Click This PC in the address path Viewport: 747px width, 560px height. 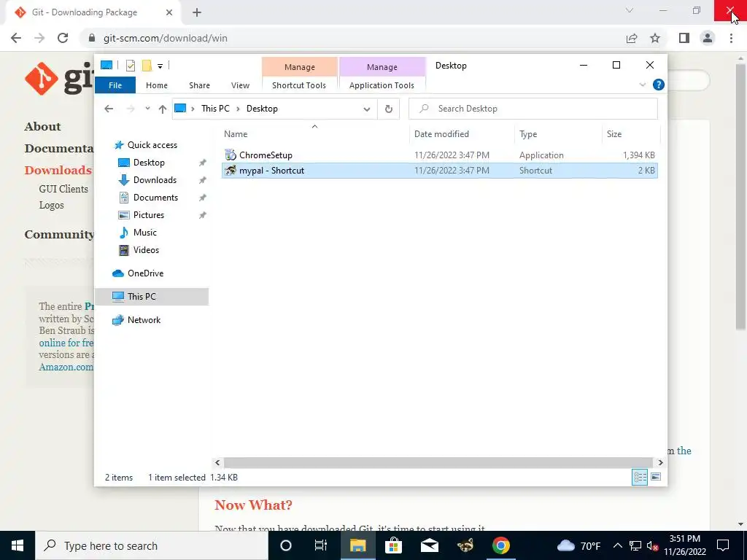(215, 109)
